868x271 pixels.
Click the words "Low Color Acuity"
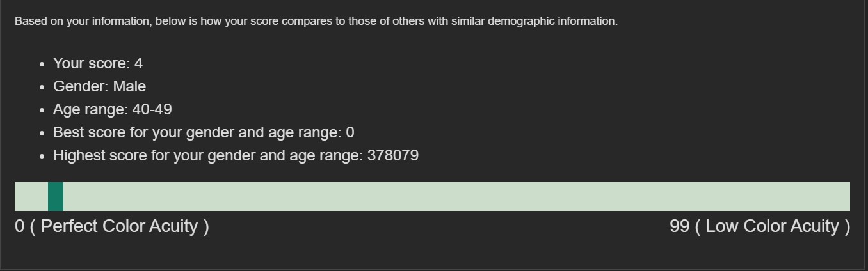772,226
